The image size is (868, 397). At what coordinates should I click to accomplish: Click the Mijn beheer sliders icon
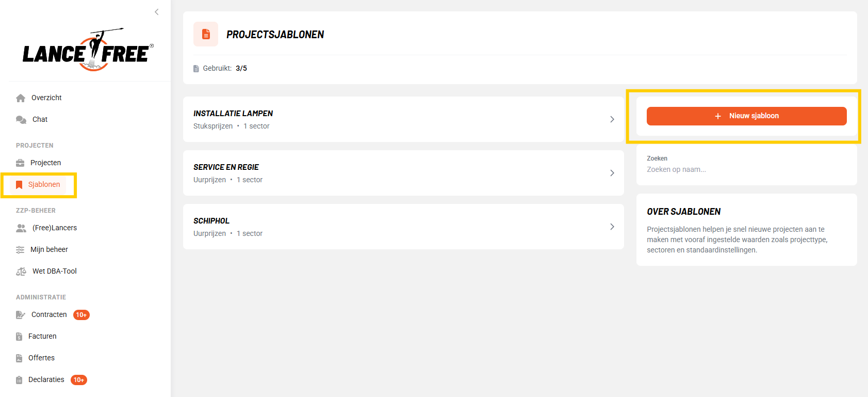tap(20, 250)
